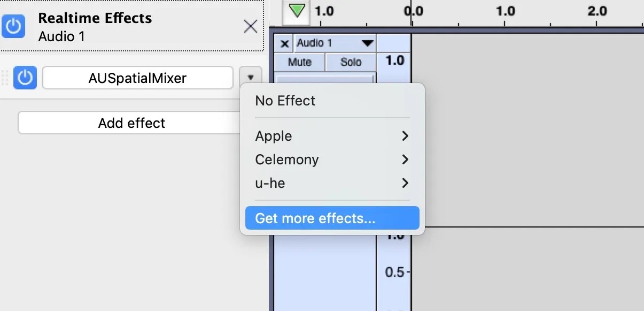
Task: Click the Add effect button
Action: [x=131, y=123]
